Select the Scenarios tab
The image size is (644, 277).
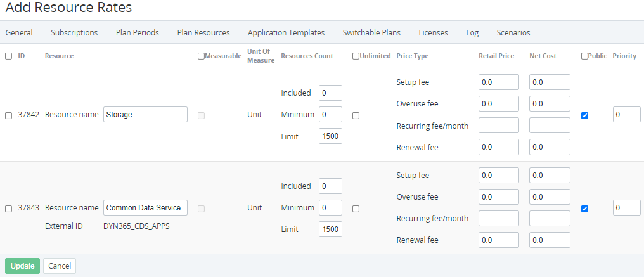pyautogui.click(x=513, y=32)
